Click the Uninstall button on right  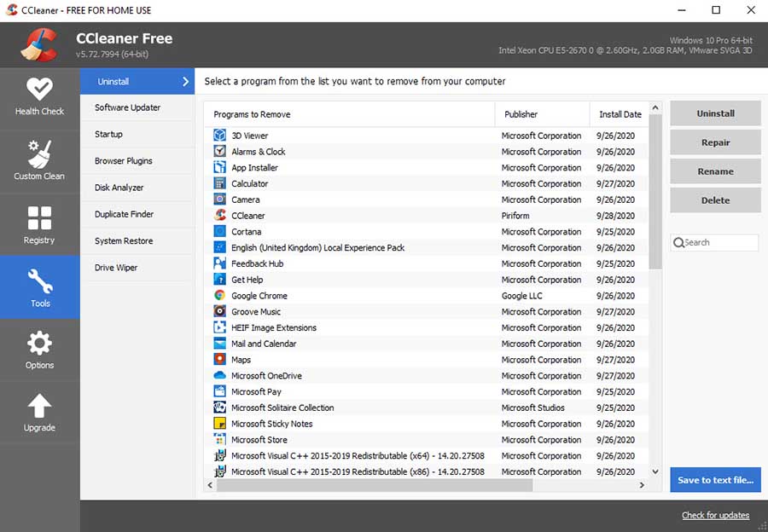[715, 113]
